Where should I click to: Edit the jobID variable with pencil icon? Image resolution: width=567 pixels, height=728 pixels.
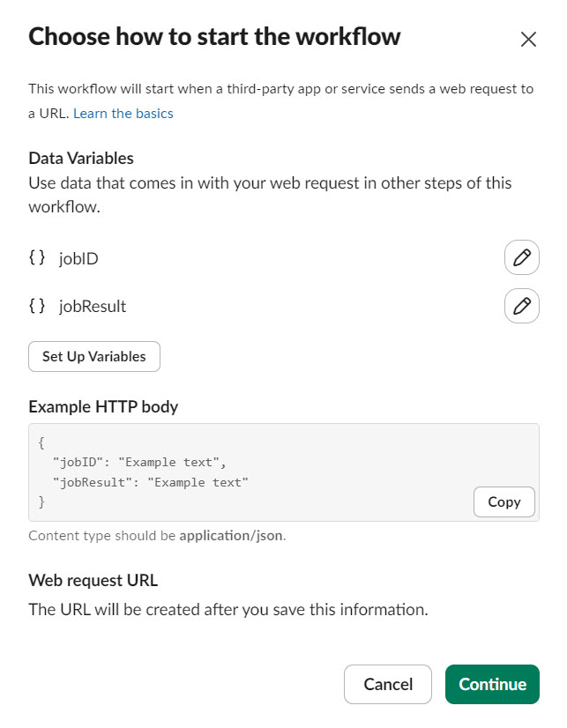pos(521,257)
